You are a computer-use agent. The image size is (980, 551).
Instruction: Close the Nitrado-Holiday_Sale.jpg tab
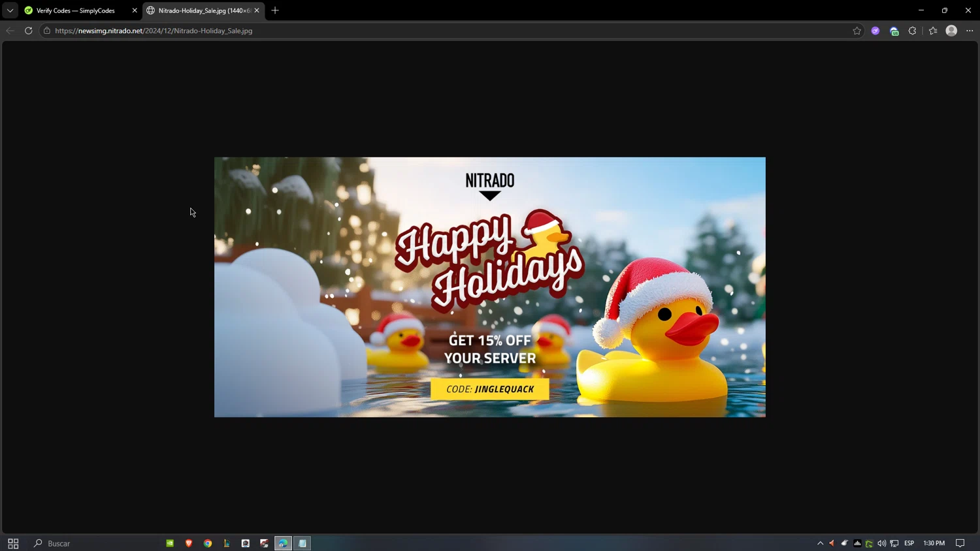pyautogui.click(x=257, y=10)
